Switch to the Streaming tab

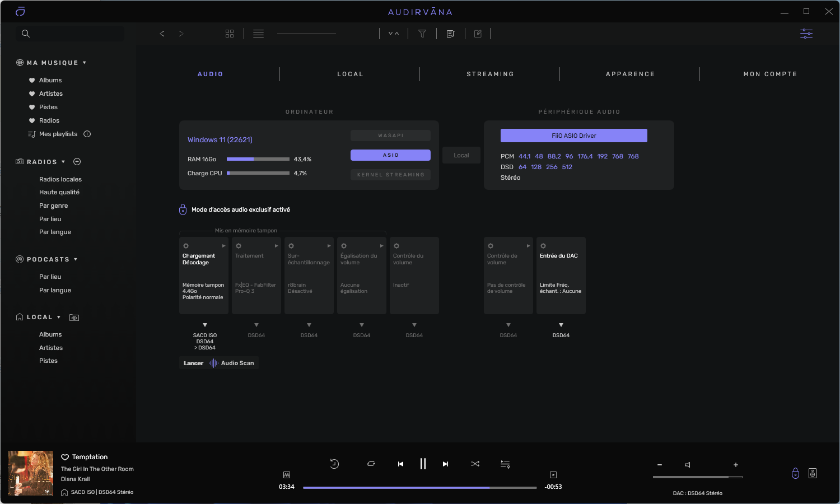tap(491, 74)
